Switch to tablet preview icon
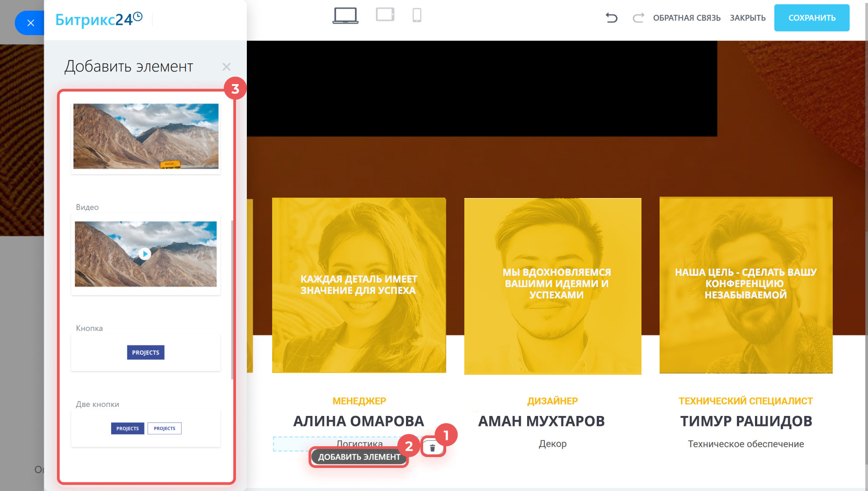The height and width of the screenshot is (491, 868). tap(385, 15)
